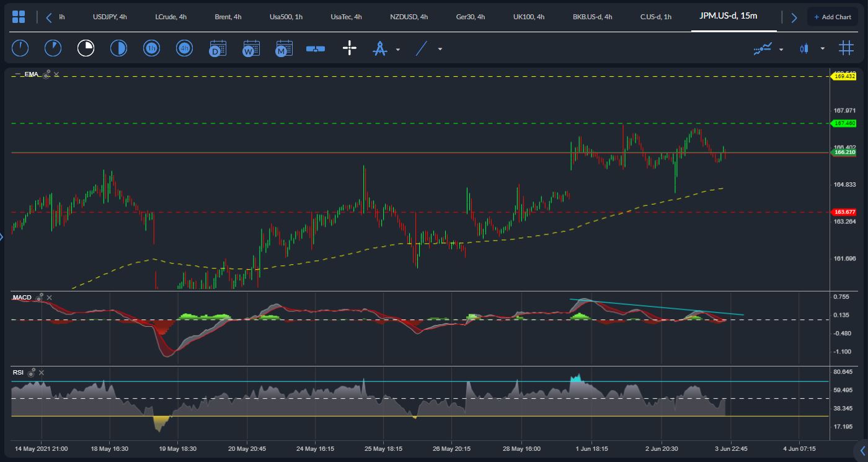Expand the candlestick chart type dropdown
Viewport: 868px width, 462px height.
coord(823,48)
